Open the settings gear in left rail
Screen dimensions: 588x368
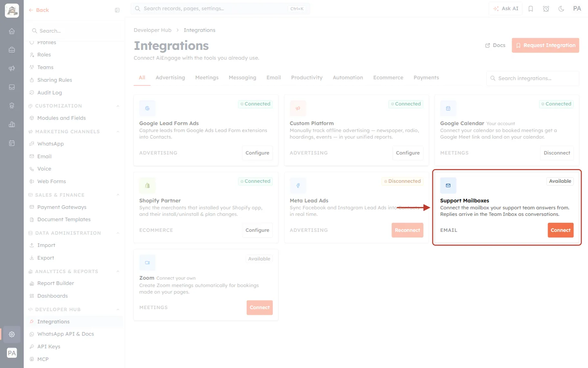tap(12, 334)
